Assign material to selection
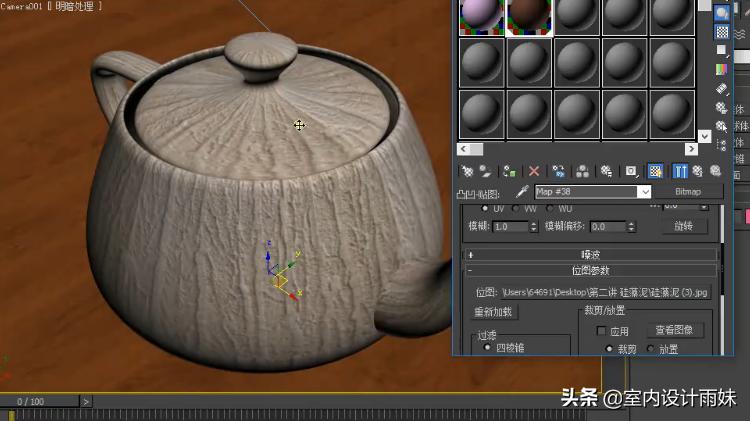This screenshot has width=750, height=421. point(510,171)
